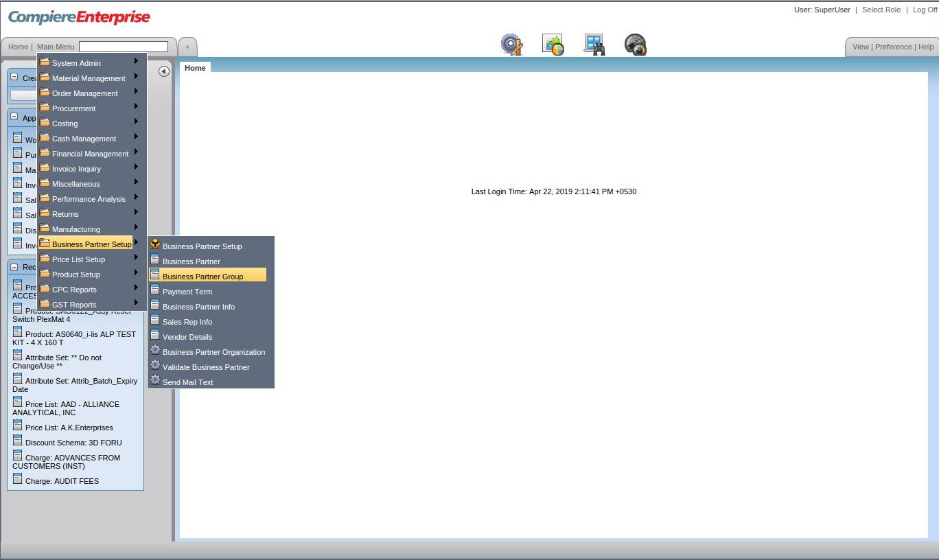This screenshot has height=560, width=939.
Task: Open the speedometer dashboard toolbar icon
Action: tap(635, 45)
